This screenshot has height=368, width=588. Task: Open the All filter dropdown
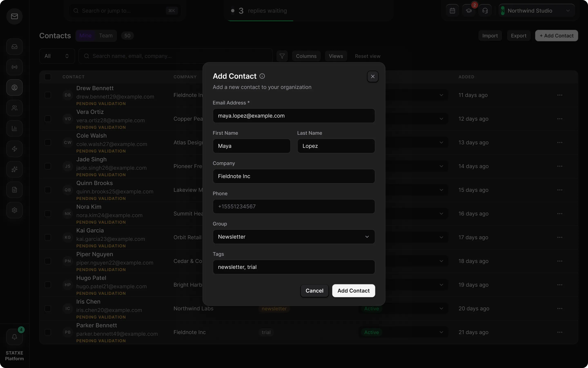pos(57,56)
